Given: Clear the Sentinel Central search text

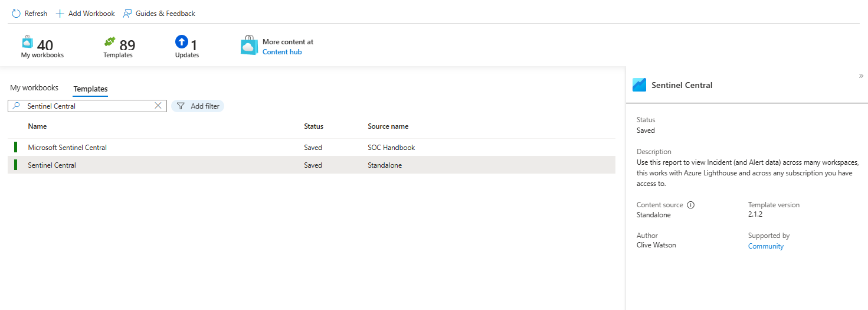Looking at the screenshot, I should 158,106.
